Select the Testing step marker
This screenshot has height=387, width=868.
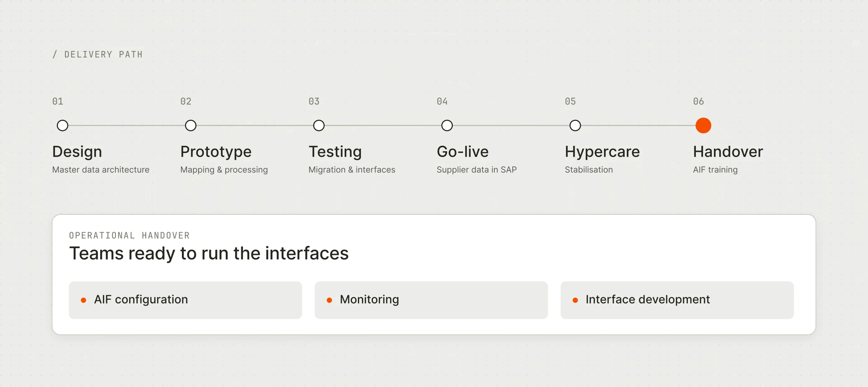click(x=319, y=126)
